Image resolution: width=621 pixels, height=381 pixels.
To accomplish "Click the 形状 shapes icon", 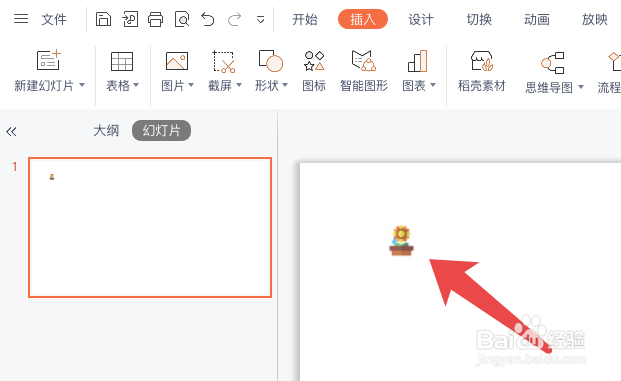I will (x=271, y=61).
